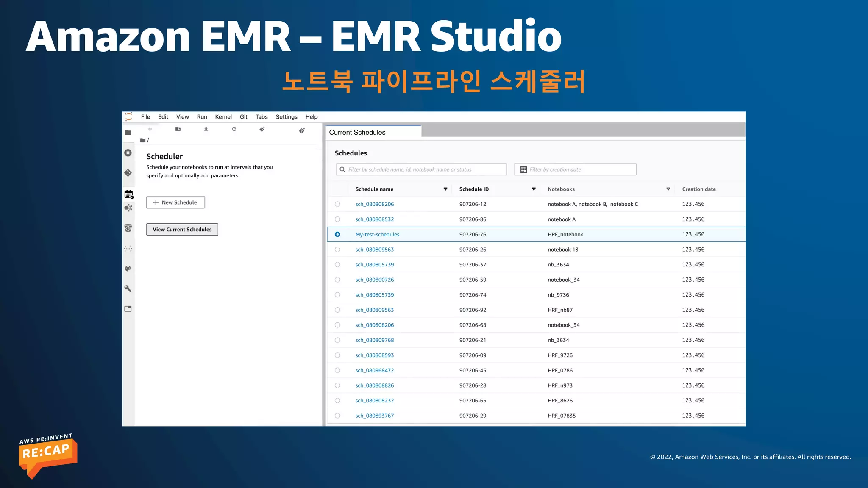The image size is (868, 488).
Task: Select radio for schedule ID 907206-12
Action: pyautogui.click(x=337, y=204)
